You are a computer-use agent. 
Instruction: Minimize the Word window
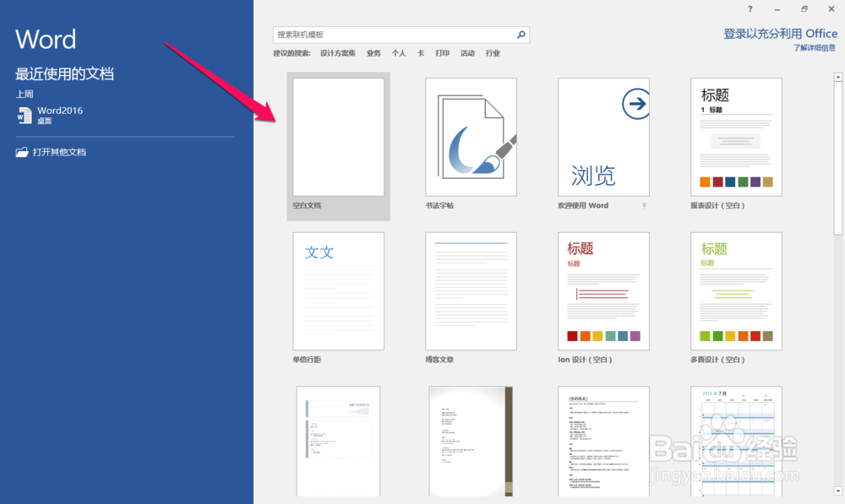(x=777, y=9)
